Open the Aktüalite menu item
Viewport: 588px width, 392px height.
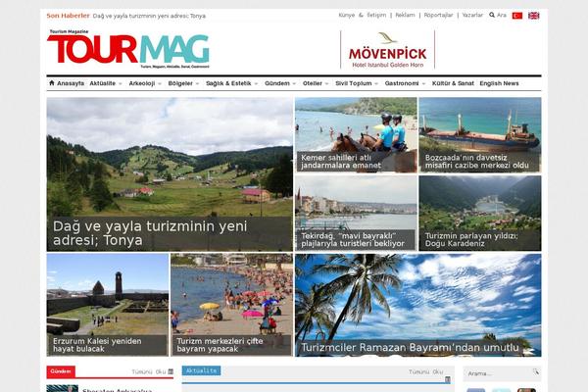102,83
